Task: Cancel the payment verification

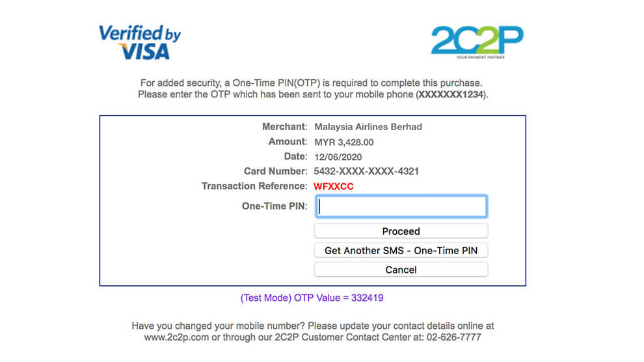Action: (x=401, y=270)
